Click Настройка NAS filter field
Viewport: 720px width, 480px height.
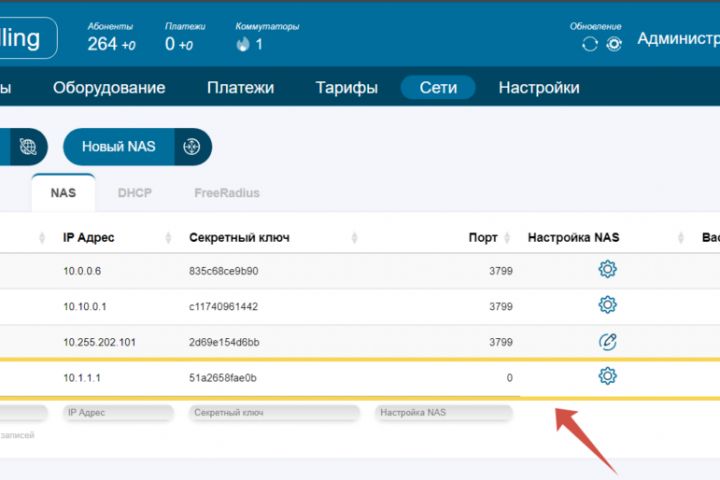coord(444,412)
